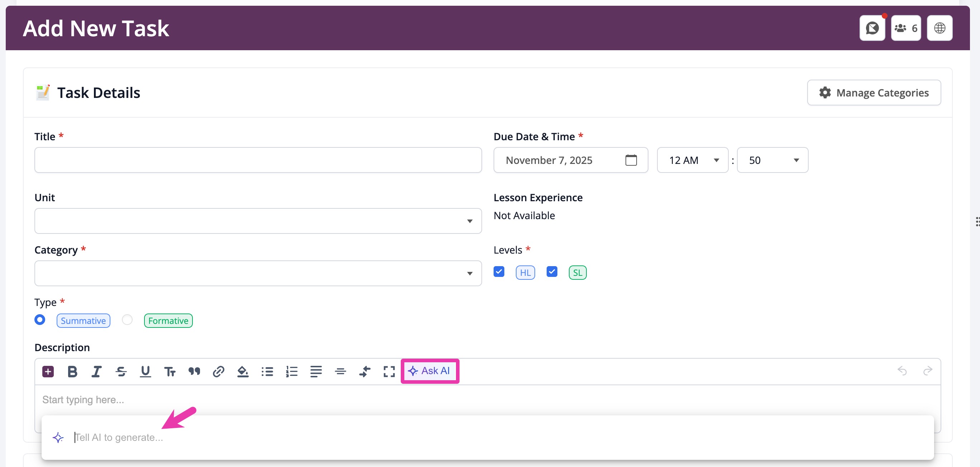Open the text highlight color tool
This screenshot has width=980, height=467.
click(x=243, y=371)
